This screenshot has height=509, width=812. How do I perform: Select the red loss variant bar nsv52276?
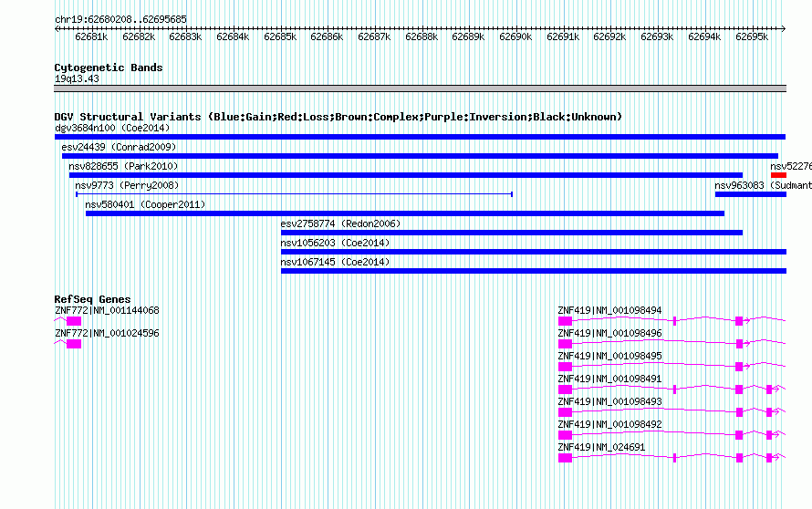coord(778,175)
